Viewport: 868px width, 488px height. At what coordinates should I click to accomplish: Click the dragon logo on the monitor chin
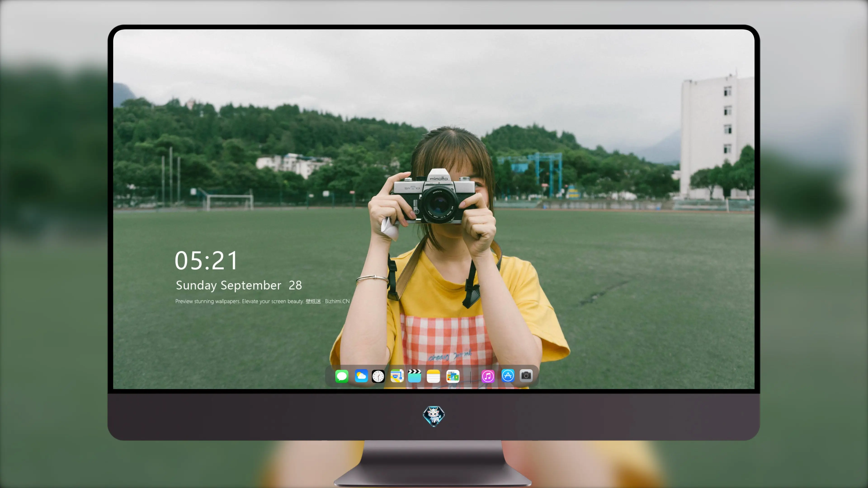[434, 416]
